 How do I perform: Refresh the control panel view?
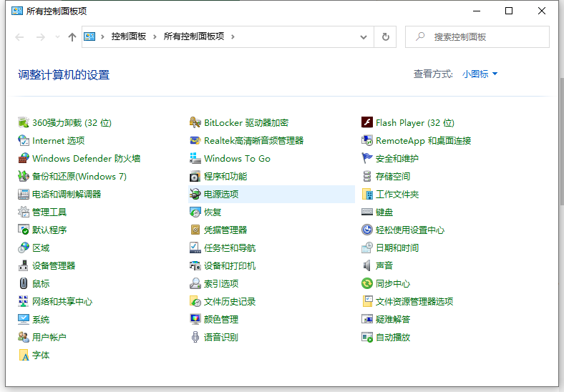385,36
